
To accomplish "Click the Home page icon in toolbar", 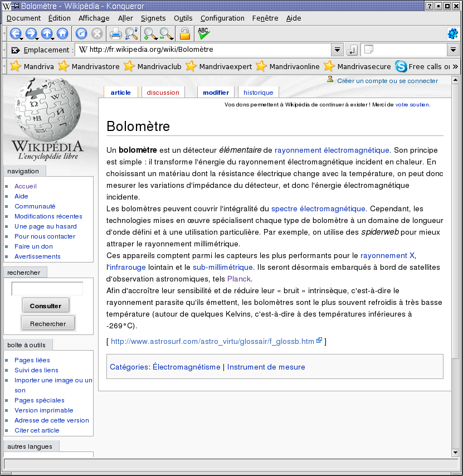I will tap(62, 33).
